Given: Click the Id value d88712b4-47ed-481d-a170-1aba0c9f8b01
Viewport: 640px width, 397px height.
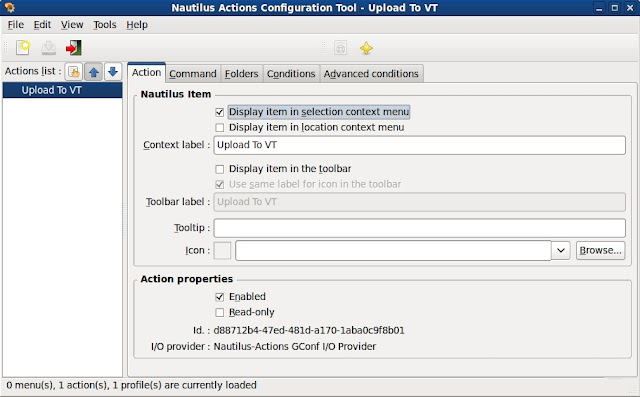Looking at the screenshot, I should point(309,330).
